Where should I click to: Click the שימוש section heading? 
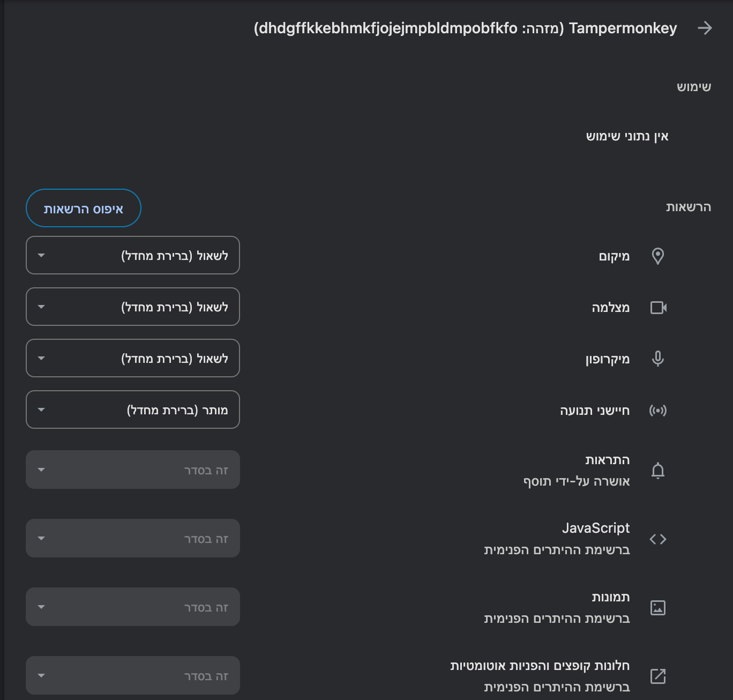tap(694, 87)
